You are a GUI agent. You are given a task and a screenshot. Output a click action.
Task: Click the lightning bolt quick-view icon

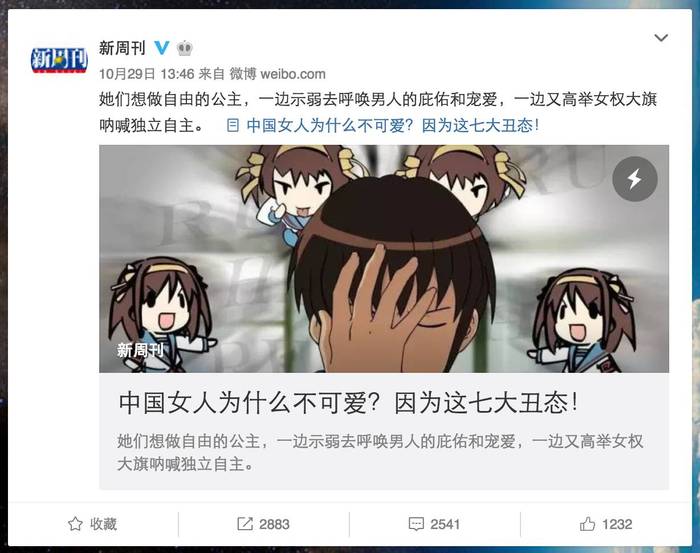coord(634,179)
